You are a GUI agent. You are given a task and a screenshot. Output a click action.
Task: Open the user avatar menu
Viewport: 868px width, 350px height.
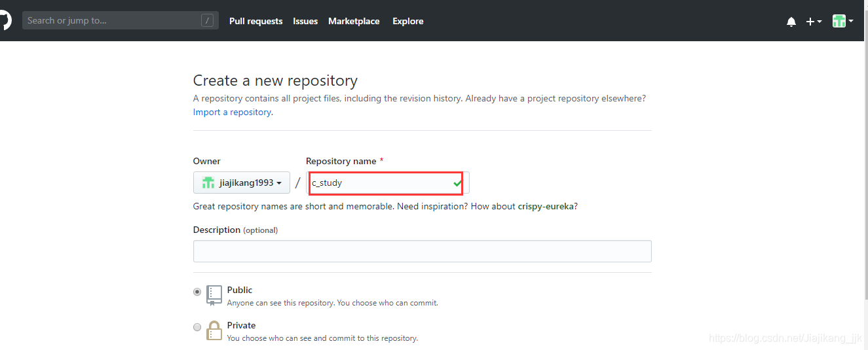click(842, 21)
